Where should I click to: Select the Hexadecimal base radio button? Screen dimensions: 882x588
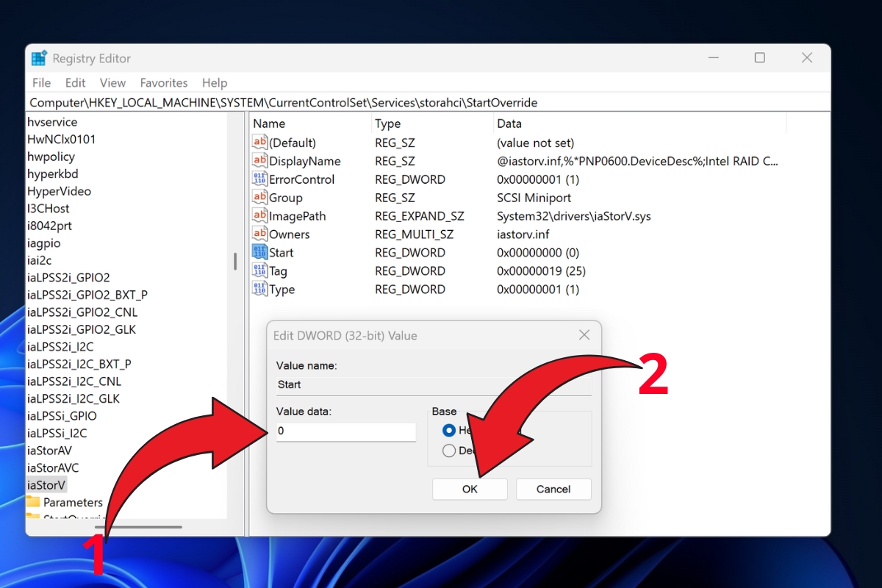[x=449, y=430]
